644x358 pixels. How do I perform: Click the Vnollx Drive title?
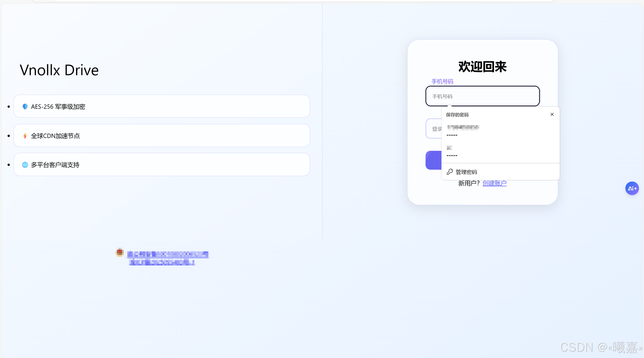(59, 70)
